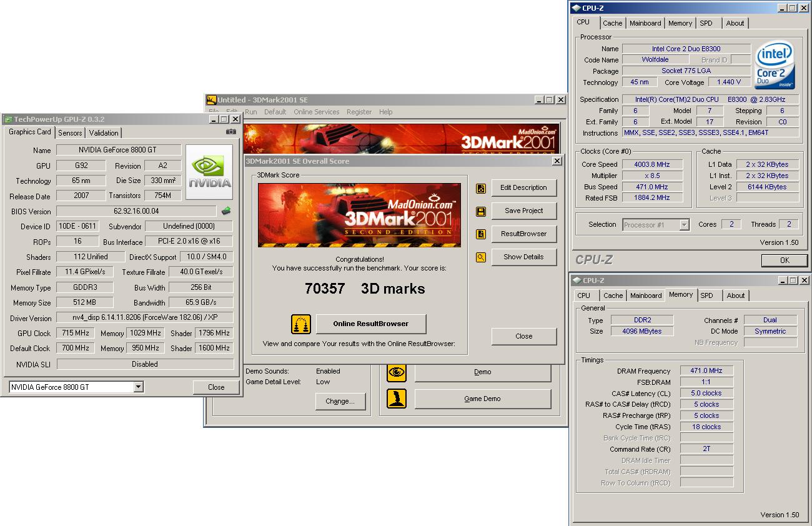
Task: Click the BIOS save chip icon in GPU-Z
Action: point(226,211)
